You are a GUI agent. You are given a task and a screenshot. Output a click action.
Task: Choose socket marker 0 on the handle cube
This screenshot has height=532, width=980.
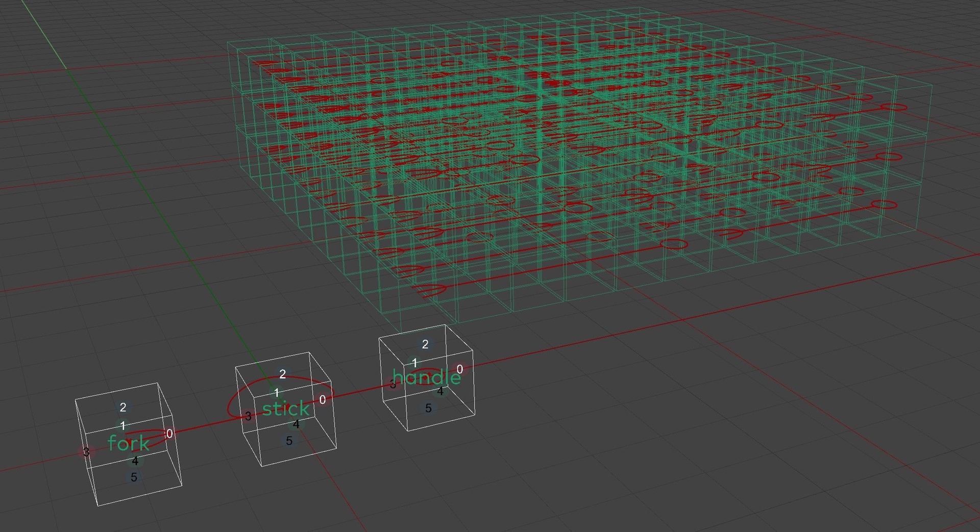click(460, 369)
